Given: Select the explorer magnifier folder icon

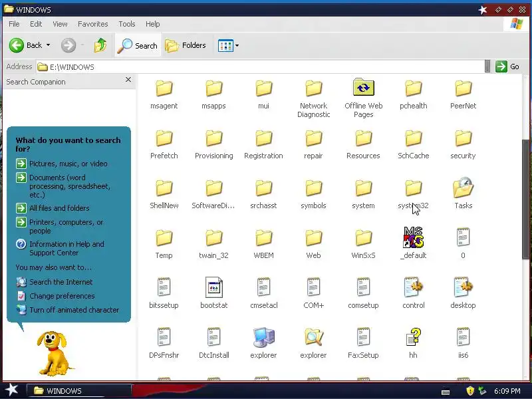Looking at the screenshot, I should coord(313,337).
